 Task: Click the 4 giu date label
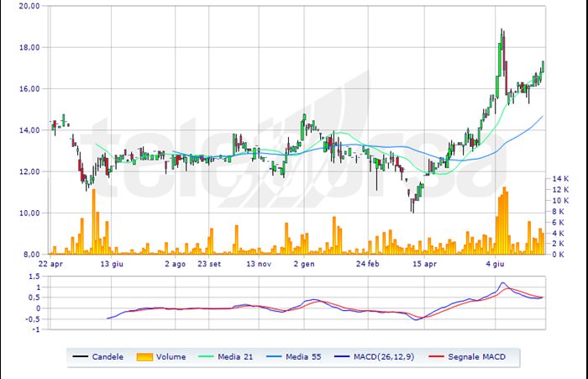(x=495, y=264)
